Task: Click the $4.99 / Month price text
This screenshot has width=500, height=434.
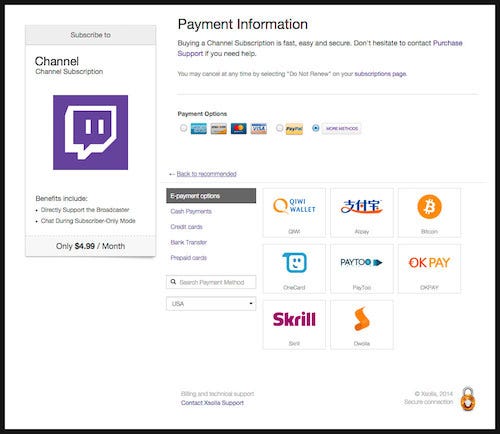Action: tap(100, 246)
